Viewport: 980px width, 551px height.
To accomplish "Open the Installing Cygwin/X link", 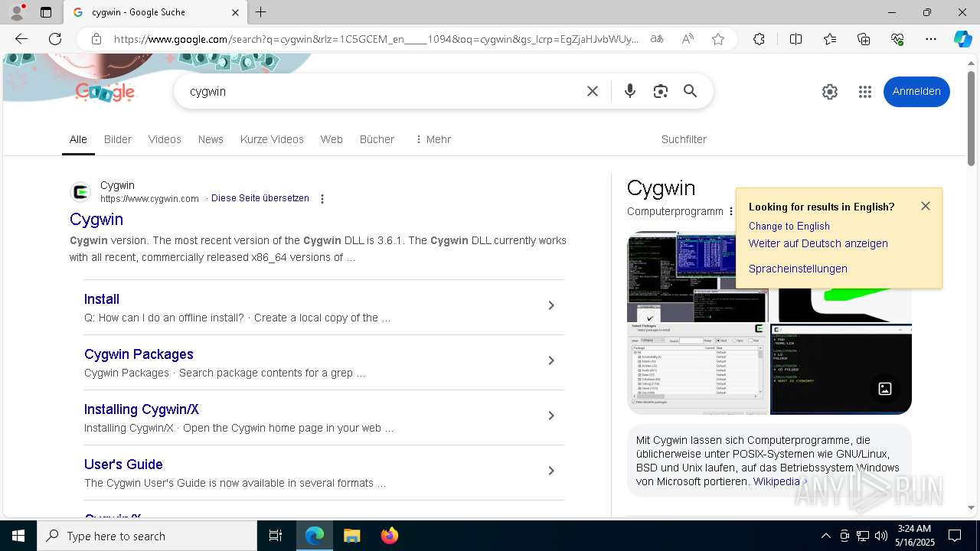I will pos(142,409).
